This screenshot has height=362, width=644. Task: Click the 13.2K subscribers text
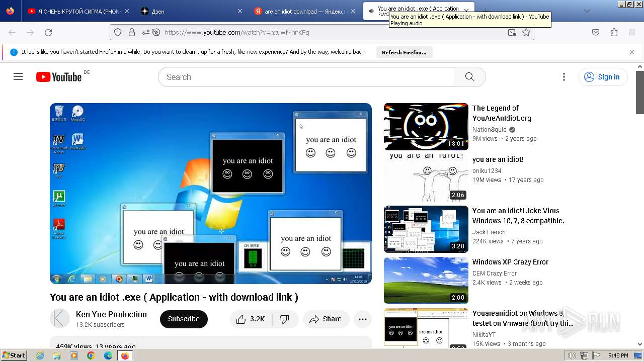click(100, 325)
